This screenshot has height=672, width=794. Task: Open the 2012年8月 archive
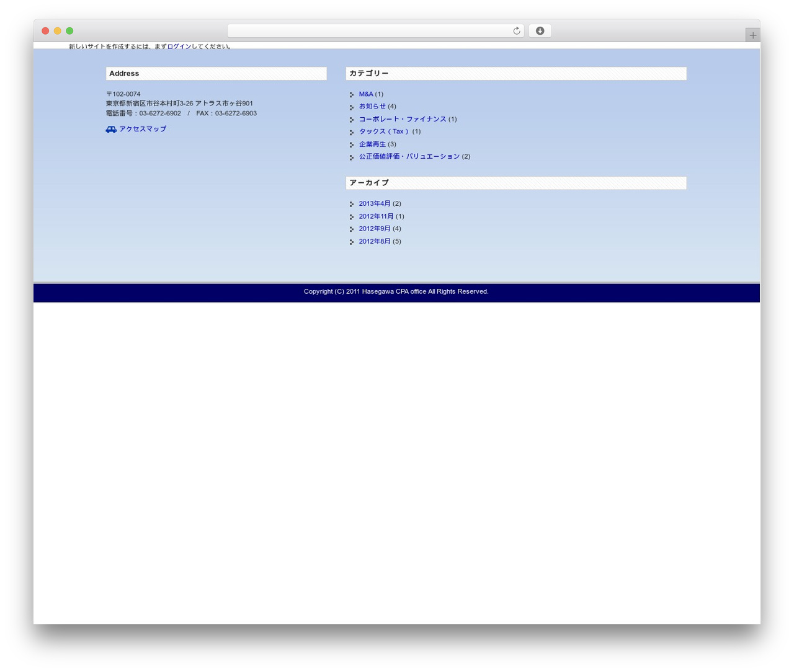point(375,242)
